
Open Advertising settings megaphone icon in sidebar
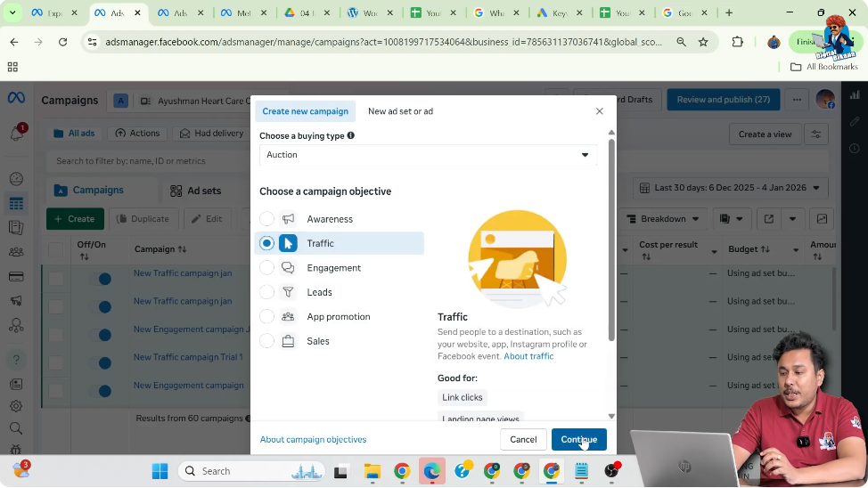[16, 300]
